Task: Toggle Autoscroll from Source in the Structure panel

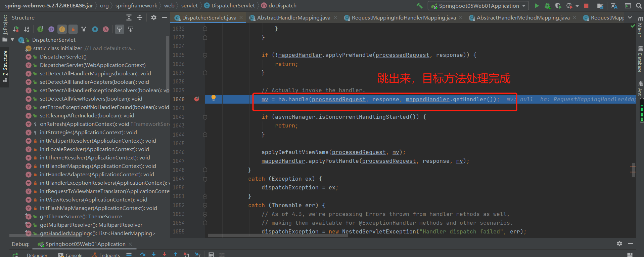Action: tap(131, 29)
